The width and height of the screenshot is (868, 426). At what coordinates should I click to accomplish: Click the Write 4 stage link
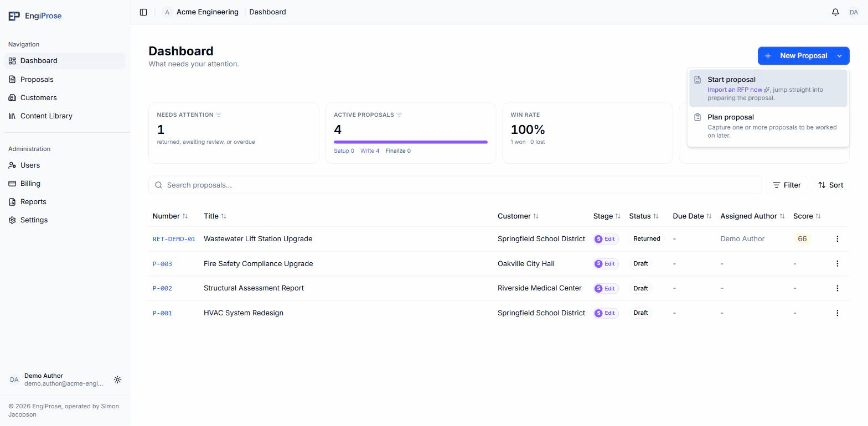(370, 151)
